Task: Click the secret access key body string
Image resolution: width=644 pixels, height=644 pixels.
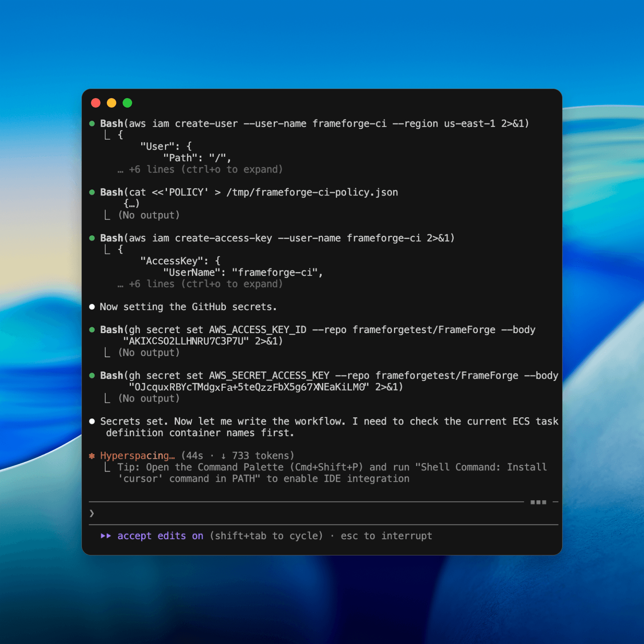Action: click(249, 387)
